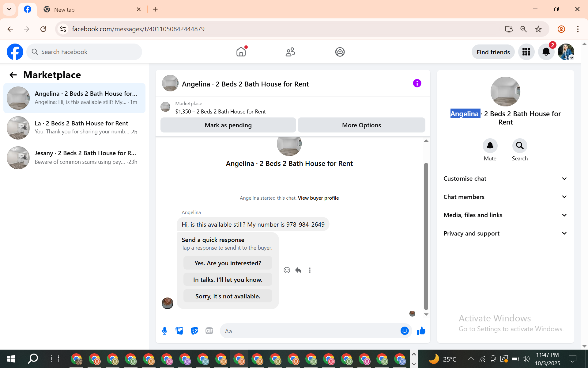The image size is (588, 368).
Task: Open the View buyer profile link
Action: pos(318,198)
